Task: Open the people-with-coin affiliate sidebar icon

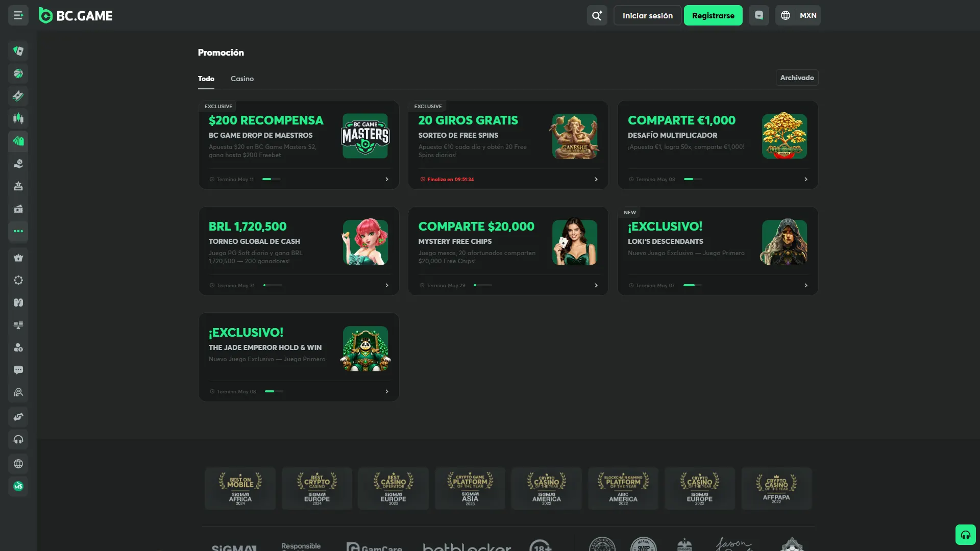Action: pos(18,347)
